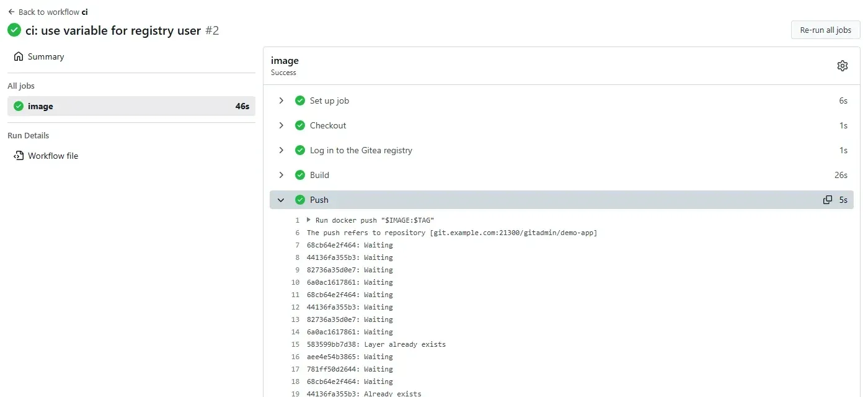The image size is (868, 397).
Task: Click the image job duration 46s
Action: coord(242,106)
